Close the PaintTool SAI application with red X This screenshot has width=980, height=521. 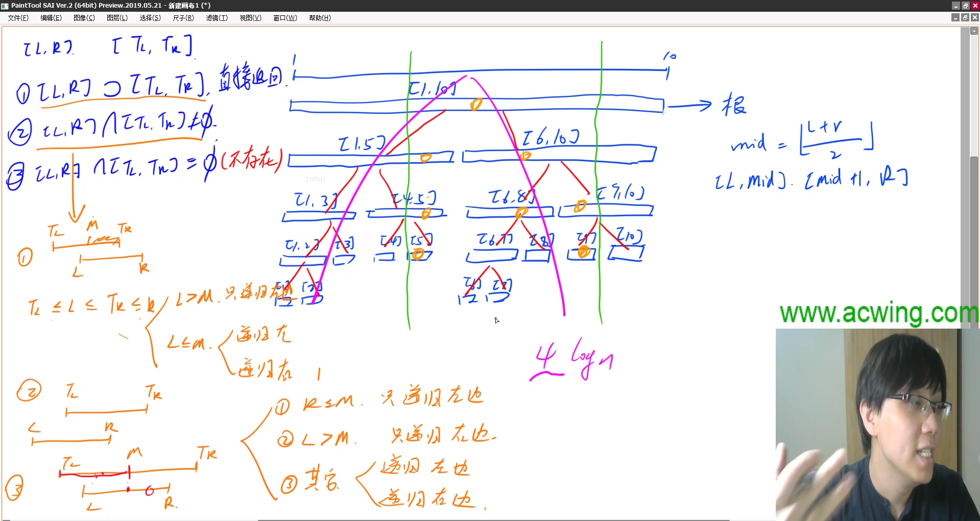click(975, 6)
